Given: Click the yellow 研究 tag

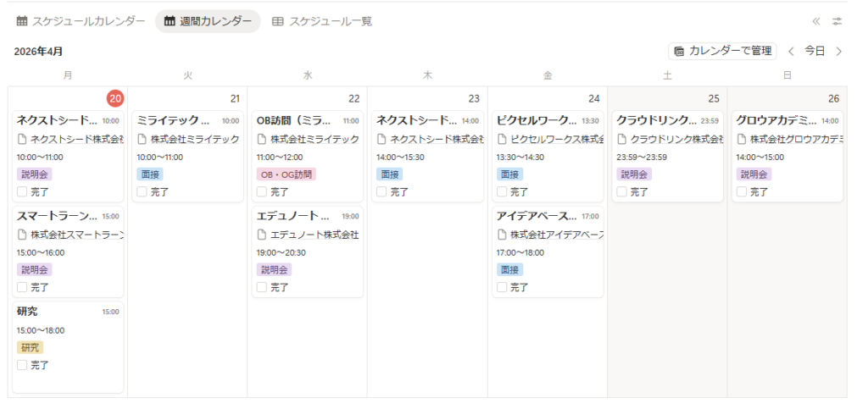Looking at the screenshot, I should [30, 347].
